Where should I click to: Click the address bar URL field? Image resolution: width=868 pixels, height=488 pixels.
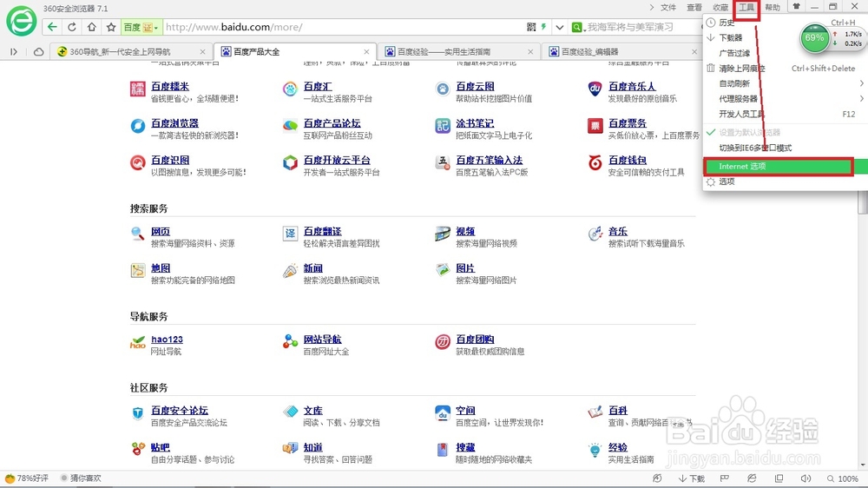[343, 27]
